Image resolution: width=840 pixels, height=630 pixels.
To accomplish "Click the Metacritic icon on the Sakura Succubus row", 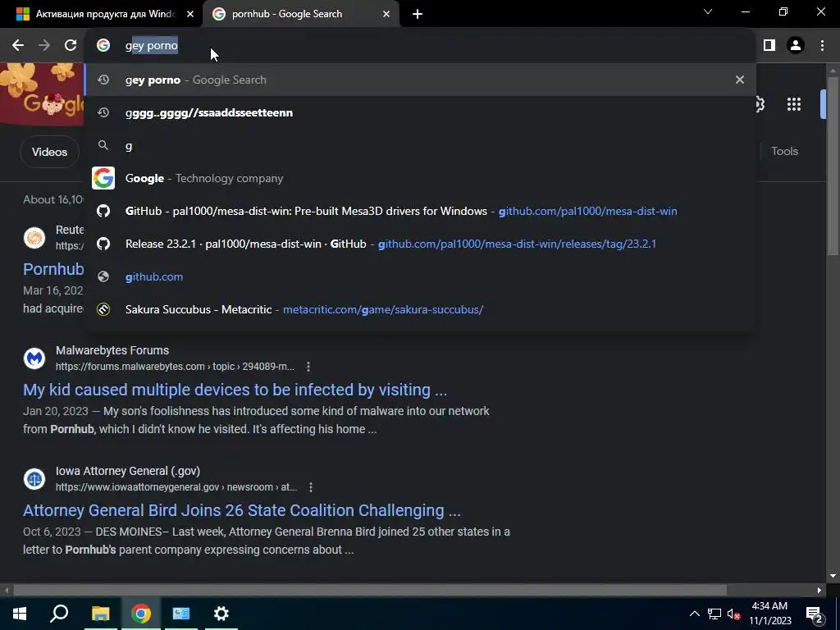I will coord(103,309).
